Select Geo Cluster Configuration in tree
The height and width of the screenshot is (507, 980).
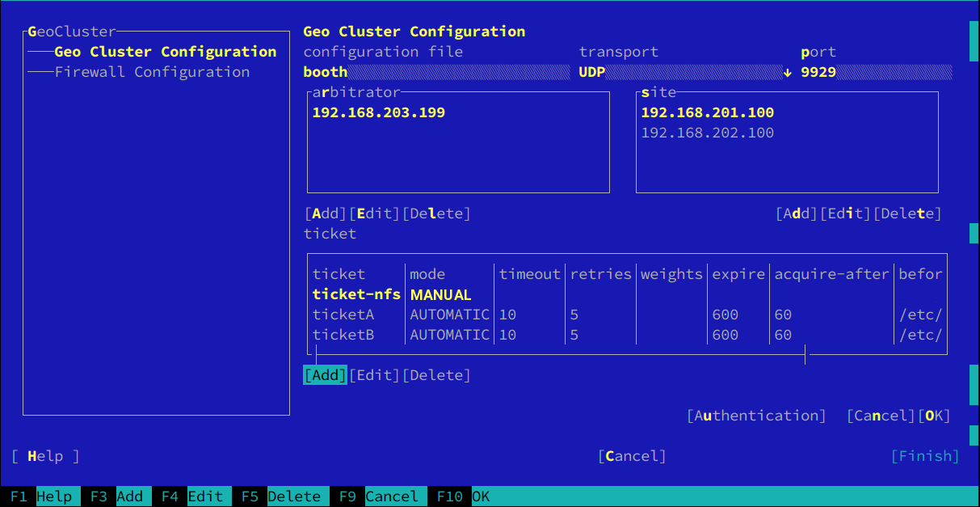tap(165, 52)
